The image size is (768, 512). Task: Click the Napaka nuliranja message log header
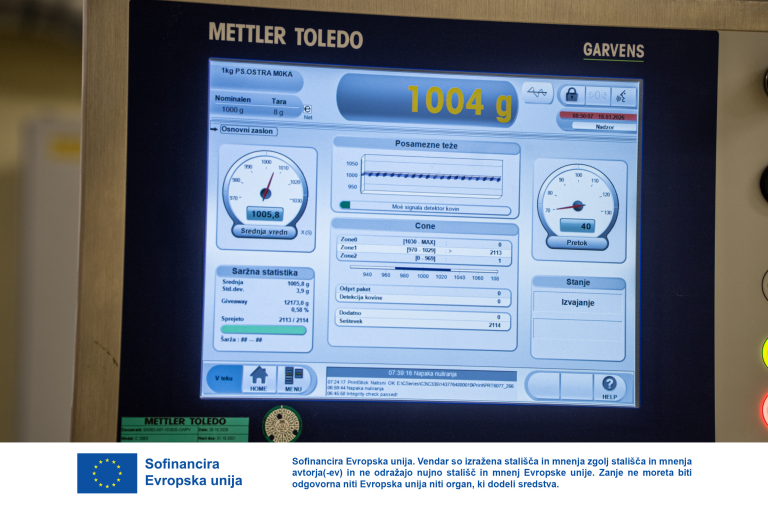pyautogui.click(x=421, y=372)
